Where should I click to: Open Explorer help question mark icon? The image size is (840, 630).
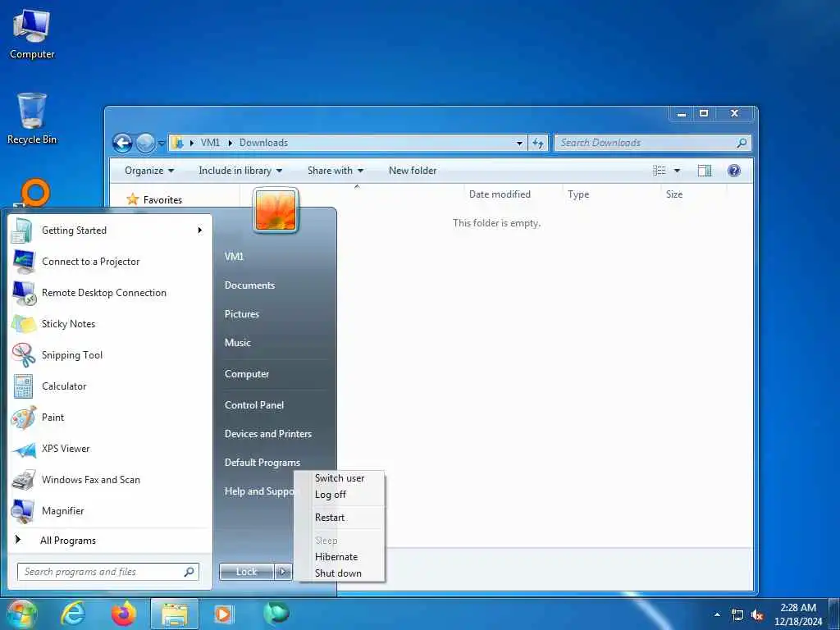pyautogui.click(x=734, y=171)
